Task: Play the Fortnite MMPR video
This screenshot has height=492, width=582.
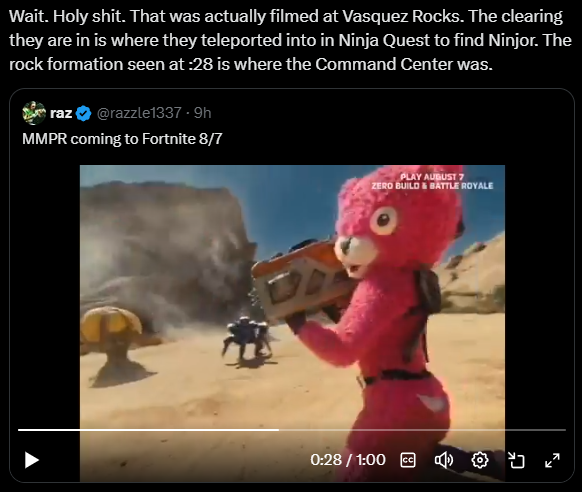Action: point(32,460)
